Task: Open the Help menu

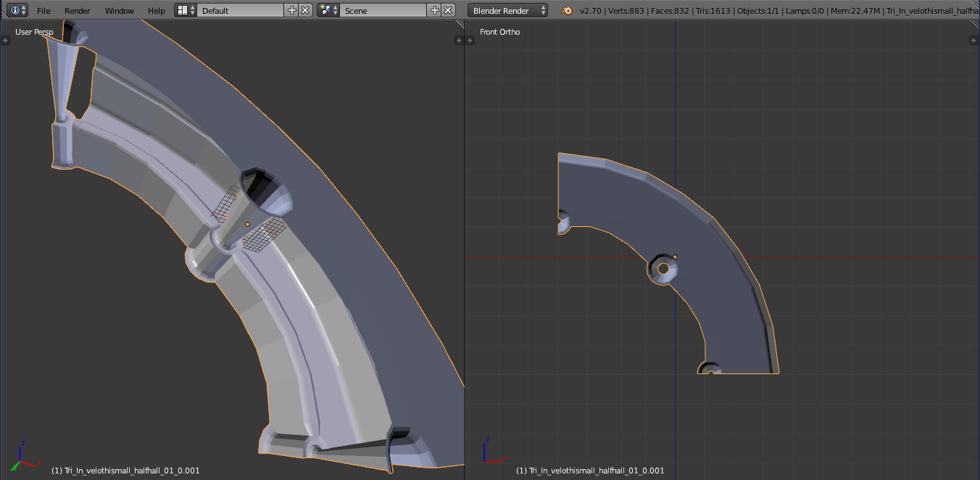Action: tap(157, 11)
